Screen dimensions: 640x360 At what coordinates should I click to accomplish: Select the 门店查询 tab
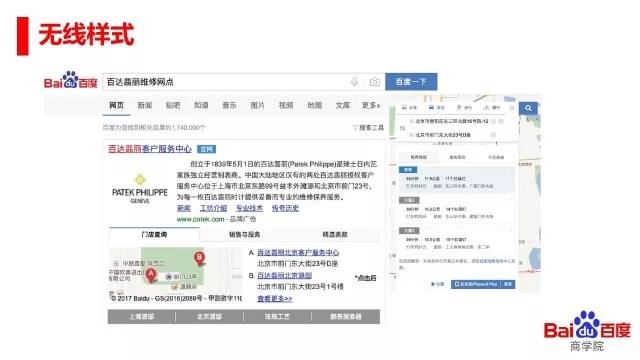[154, 234]
